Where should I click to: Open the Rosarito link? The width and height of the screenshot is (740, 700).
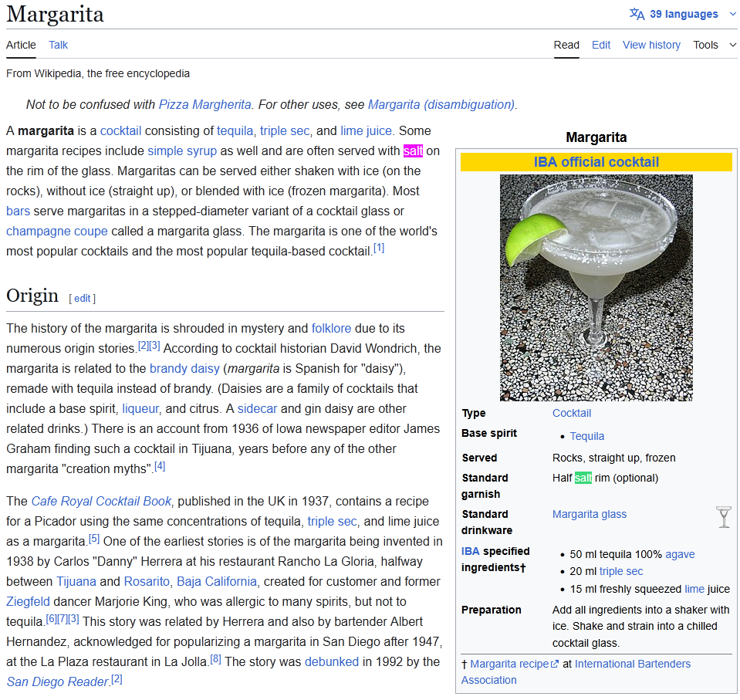click(x=147, y=581)
